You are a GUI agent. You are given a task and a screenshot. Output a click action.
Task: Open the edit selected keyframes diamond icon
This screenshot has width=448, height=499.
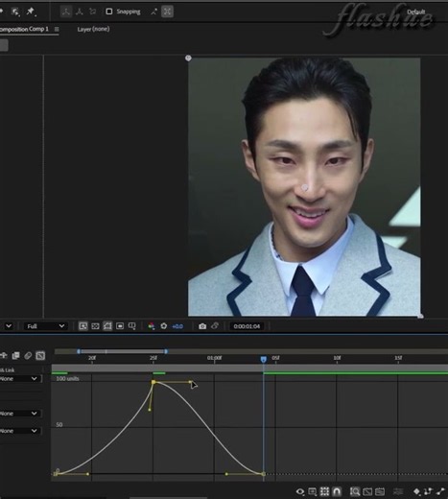(x=417, y=491)
